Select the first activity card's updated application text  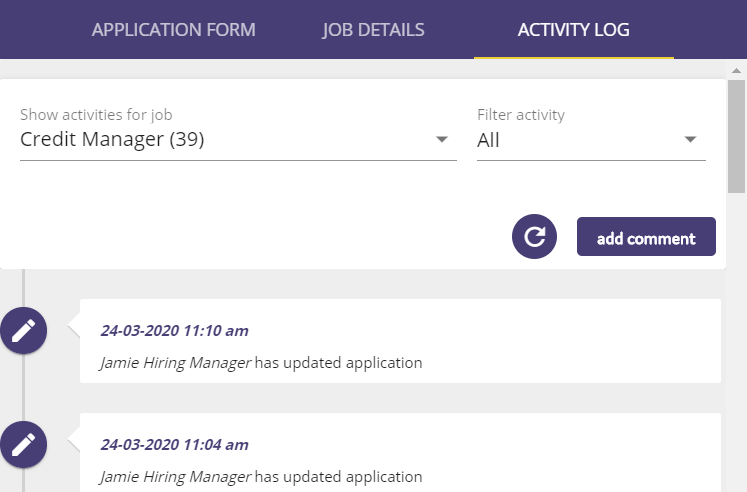pos(338,363)
